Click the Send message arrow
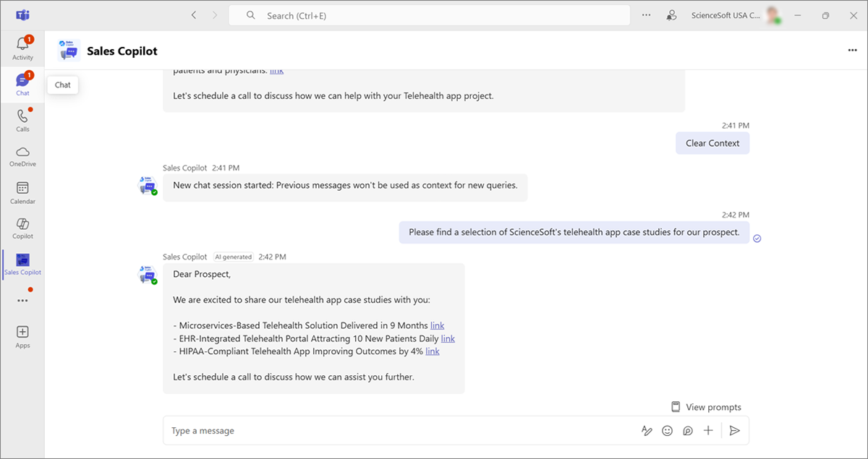This screenshot has height=459, width=868. click(734, 431)
